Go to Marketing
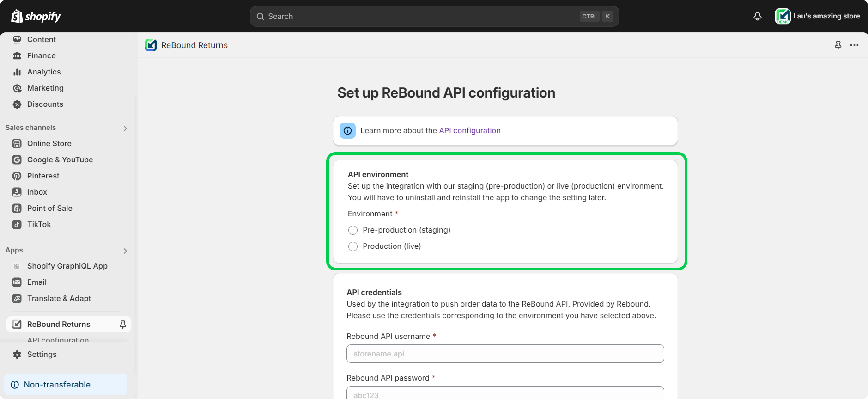Viewport: 868px width, 399px height. (45, 88)
